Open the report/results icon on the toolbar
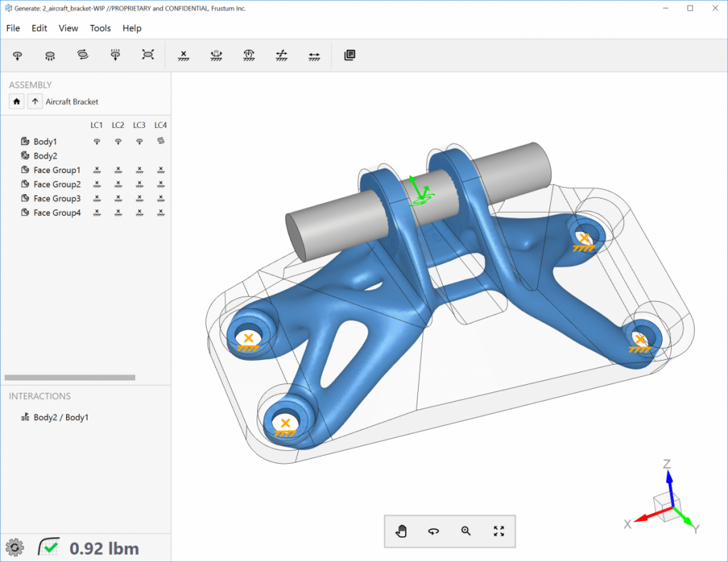Viewport: 728px width, 562px height. (349, 55)
